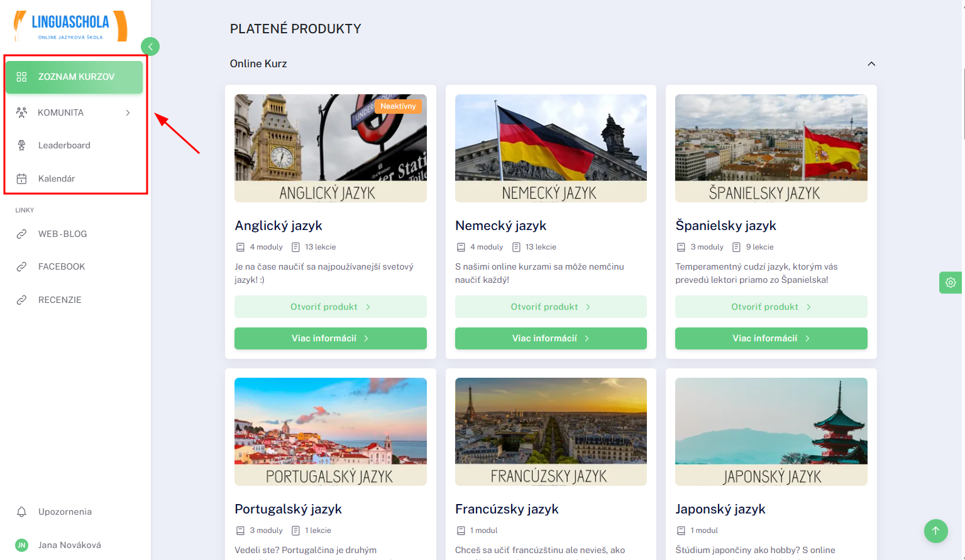Collapse the Online Kurz section

(x=871, y=63)
